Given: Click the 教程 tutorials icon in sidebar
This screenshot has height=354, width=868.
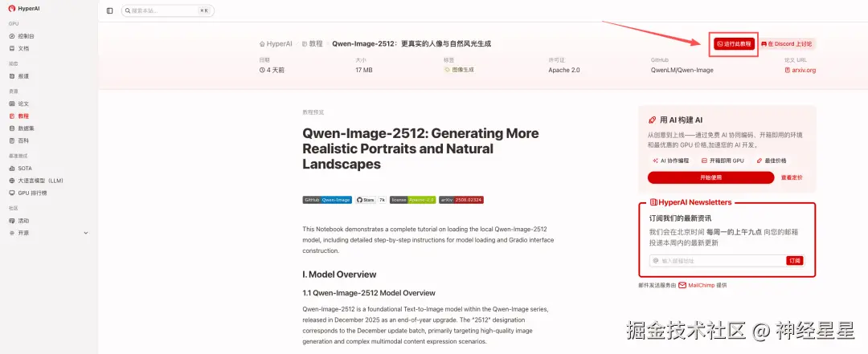Looking at the screenshot, I should (12, 116).
